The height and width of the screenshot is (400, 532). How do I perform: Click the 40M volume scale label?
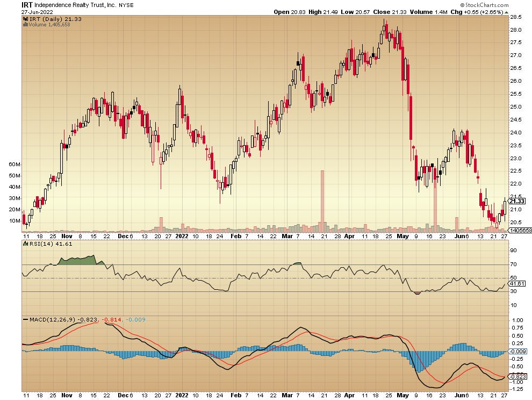(x=15, y=187)
